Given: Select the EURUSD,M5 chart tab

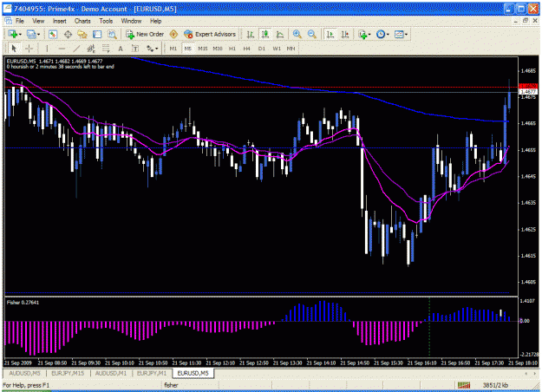Looking at the screenshot, I should coord(193,373).
